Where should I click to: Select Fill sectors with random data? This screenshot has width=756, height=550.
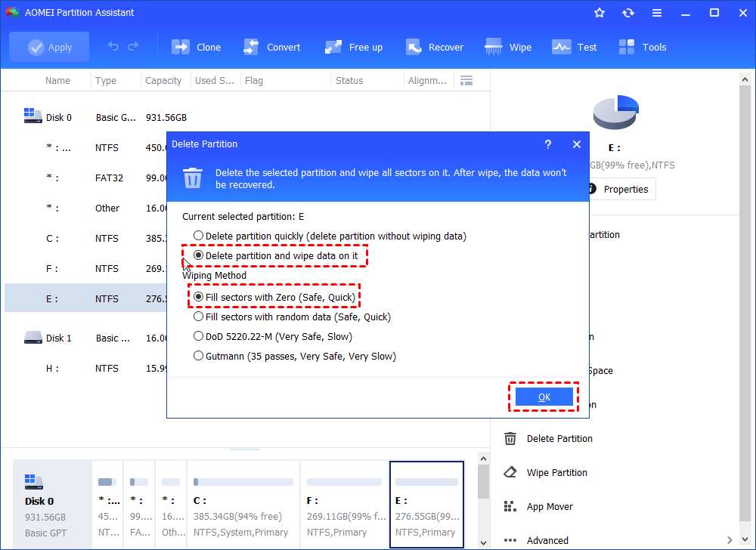pyautogui.click(x=292, y=317)
